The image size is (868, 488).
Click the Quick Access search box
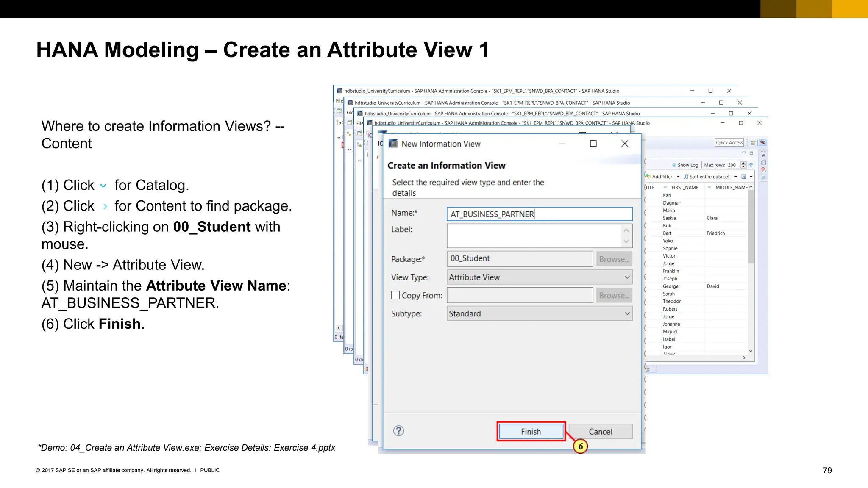click(729, 143)
